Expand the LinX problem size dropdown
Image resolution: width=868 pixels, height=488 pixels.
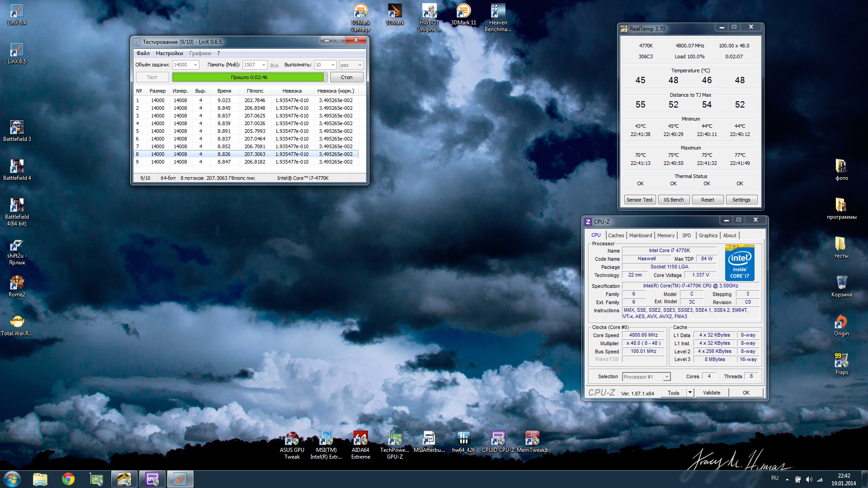(195, 65)
